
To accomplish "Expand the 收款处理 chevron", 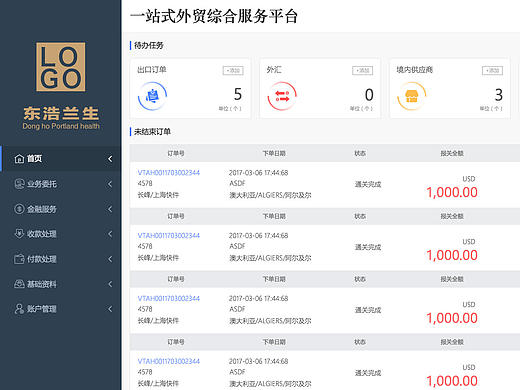I will point(110,234).
